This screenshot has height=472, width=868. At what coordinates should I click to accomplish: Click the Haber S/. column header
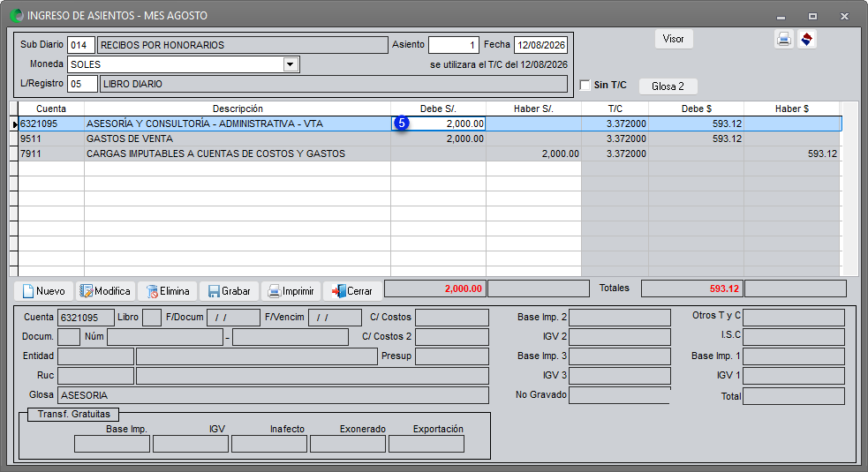pos(533,109)
